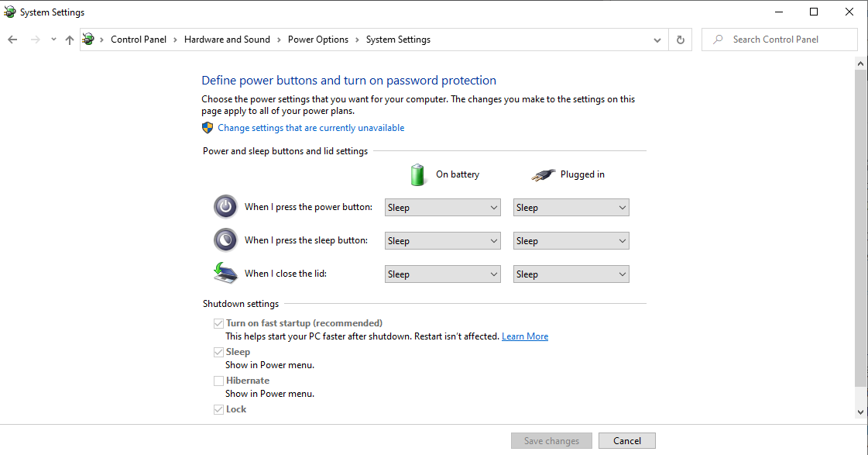Open Power Options breadcrumb
868x455 pixels.
click(x=318, y=40)
